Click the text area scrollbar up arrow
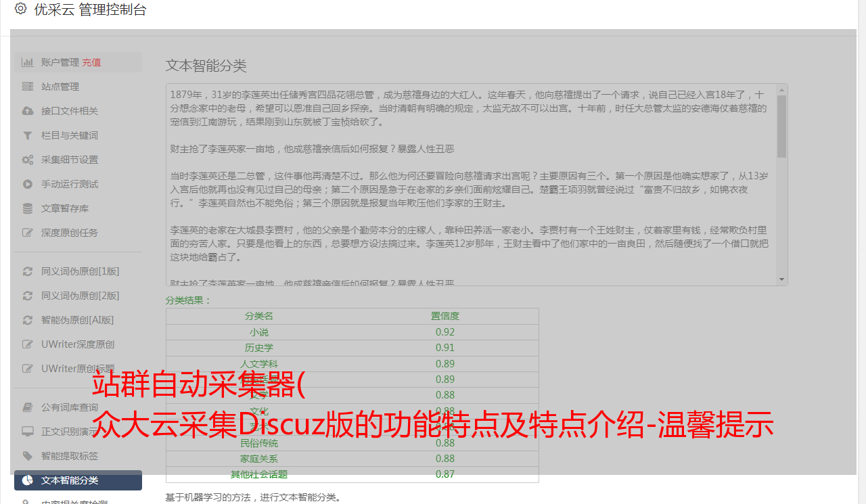This screenshot has width=866, height=504. [x=782, y=89]
